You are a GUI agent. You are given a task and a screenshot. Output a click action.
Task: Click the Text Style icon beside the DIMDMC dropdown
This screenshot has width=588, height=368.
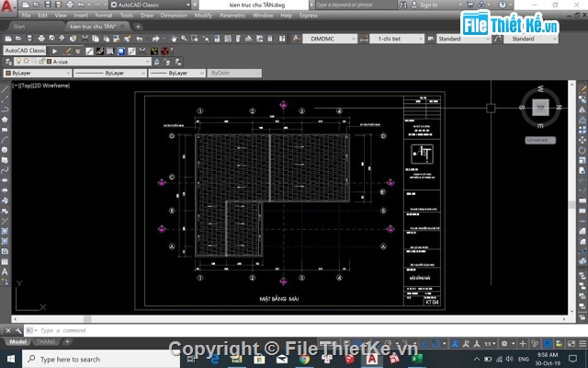297,39
